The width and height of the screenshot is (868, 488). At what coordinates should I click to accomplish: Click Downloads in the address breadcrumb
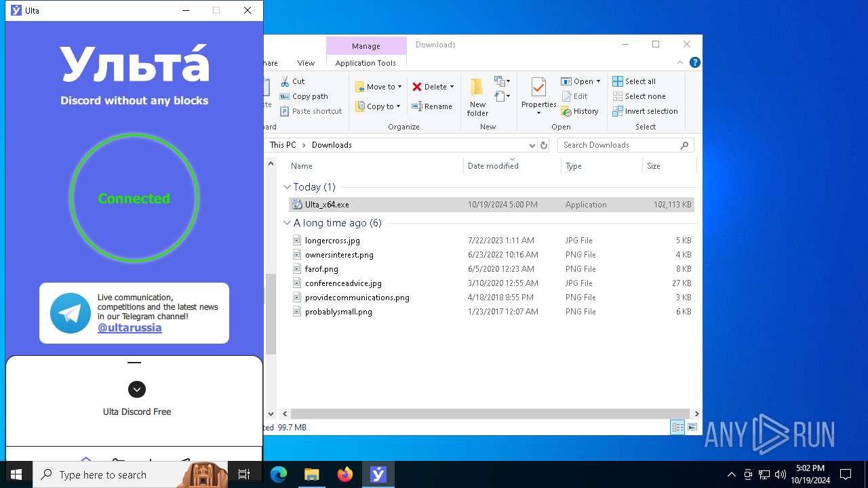[x=332, y=145]
